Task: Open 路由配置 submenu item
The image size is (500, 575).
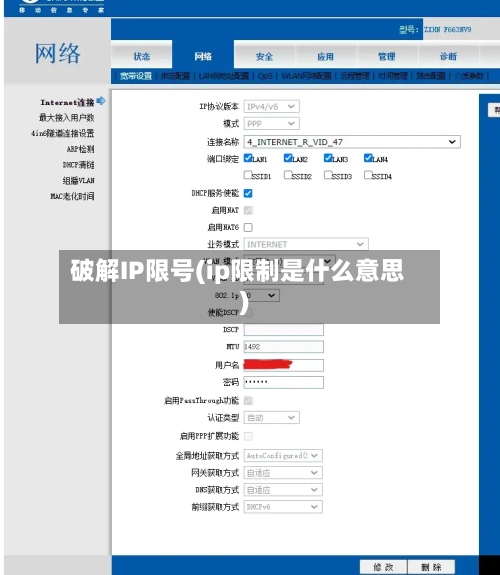Action: click(x=431, y=76)
